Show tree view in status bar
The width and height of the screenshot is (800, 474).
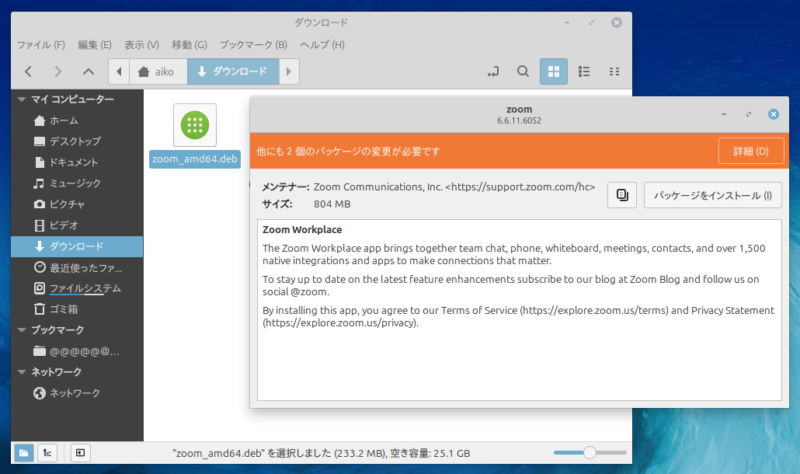point(47,452)
